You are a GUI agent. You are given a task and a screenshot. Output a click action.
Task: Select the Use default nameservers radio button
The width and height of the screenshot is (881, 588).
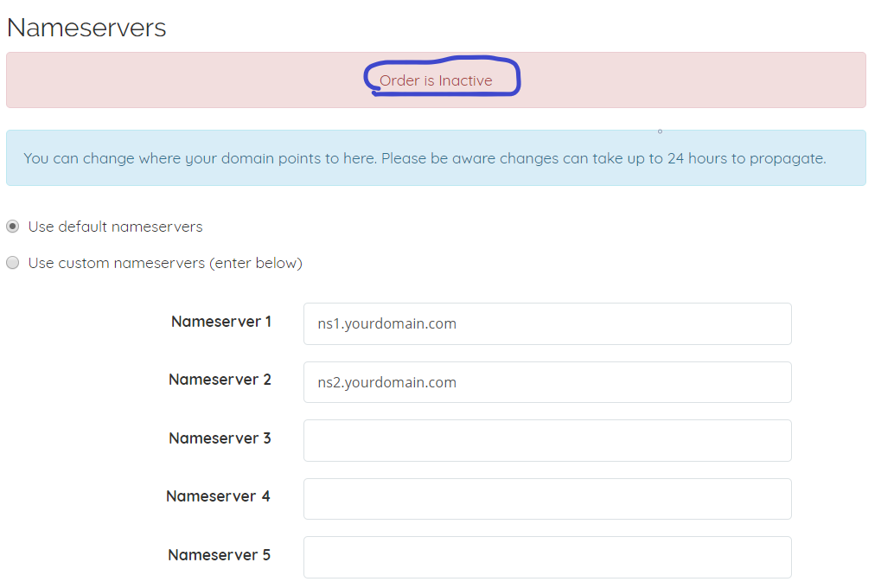point(13,227)
